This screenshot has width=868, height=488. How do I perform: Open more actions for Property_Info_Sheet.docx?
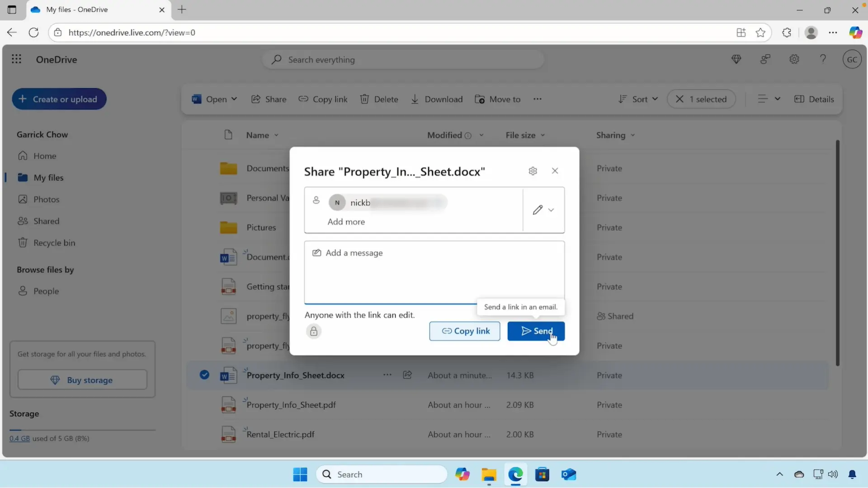tap(387, 375)
